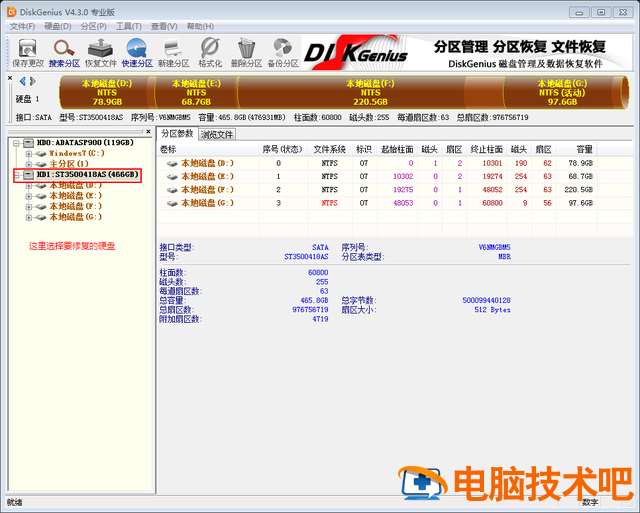Click drive icon of 本地磁盘(G:) table row
640x513 pixels.
point(172,203)
